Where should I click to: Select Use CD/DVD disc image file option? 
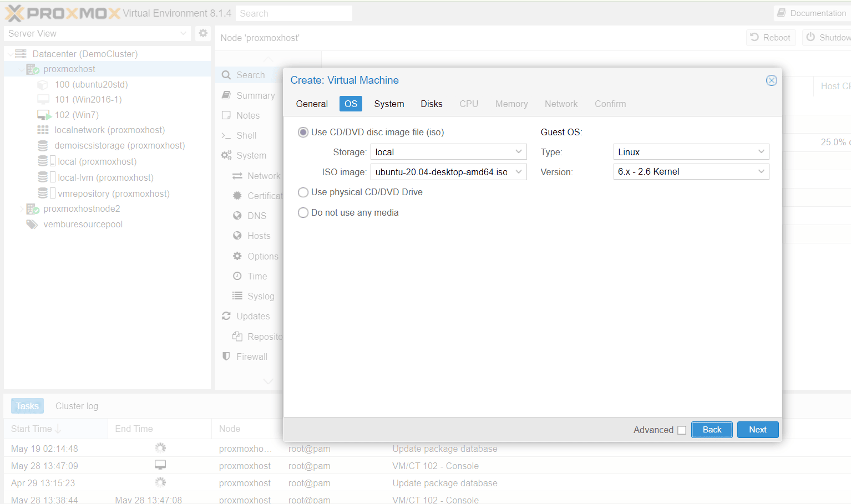[x=303, y=132]
